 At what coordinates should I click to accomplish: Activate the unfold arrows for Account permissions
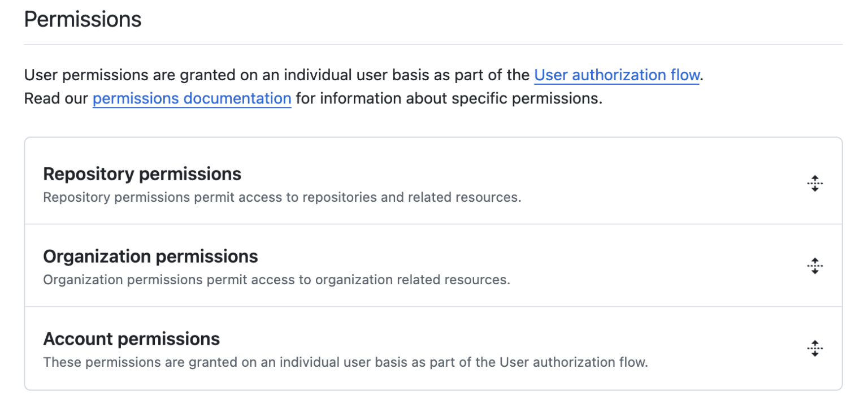click(x=814, y=349)
